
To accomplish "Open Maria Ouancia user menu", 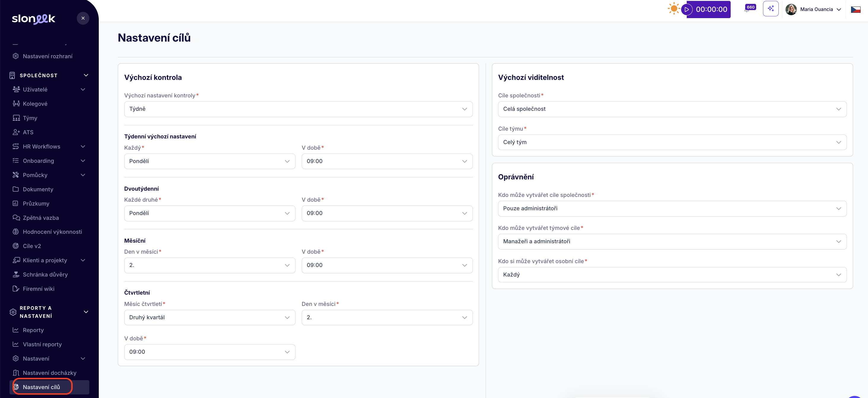I will tap(813, 10).
